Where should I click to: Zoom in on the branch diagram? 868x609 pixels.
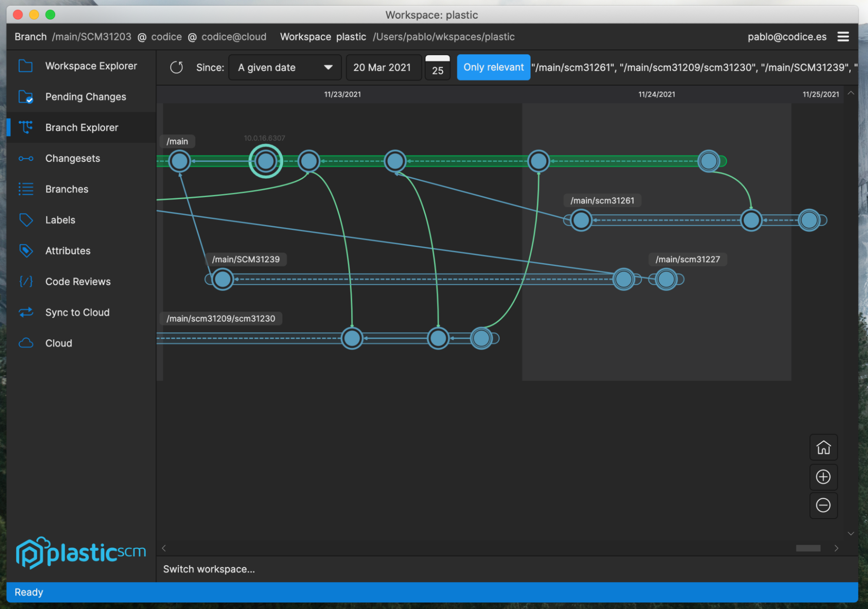(823, 477)
